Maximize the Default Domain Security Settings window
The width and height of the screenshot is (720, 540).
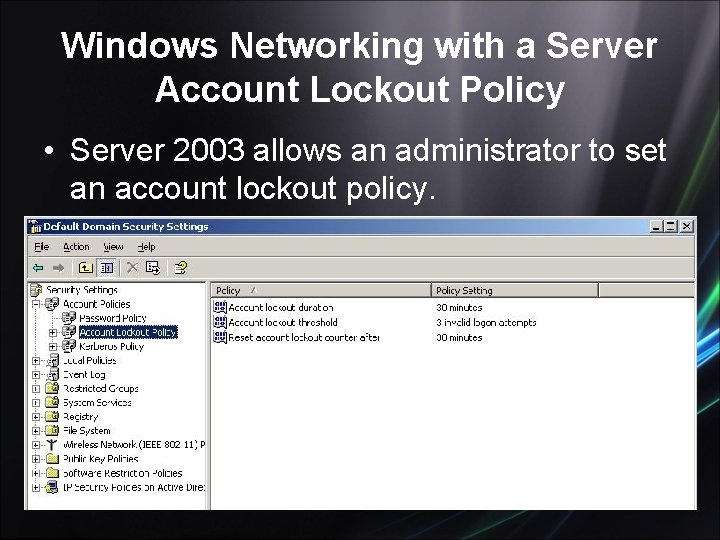click(x=671, y=226)
